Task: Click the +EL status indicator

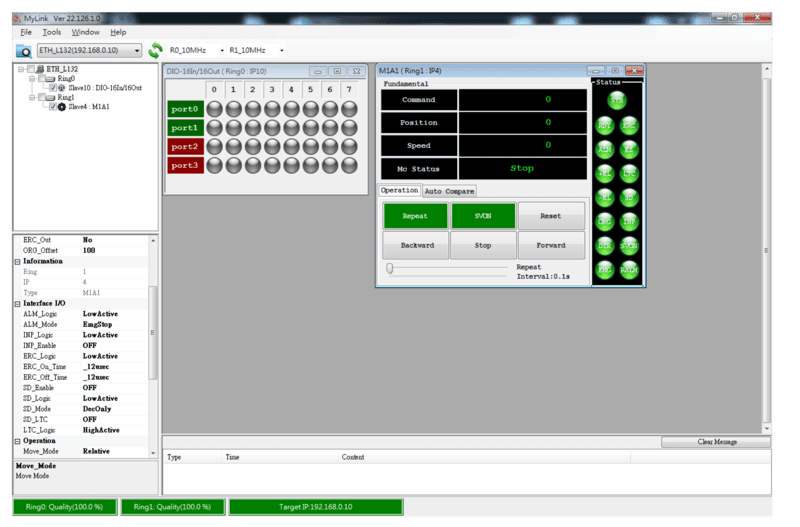Action: coord(605,173)
